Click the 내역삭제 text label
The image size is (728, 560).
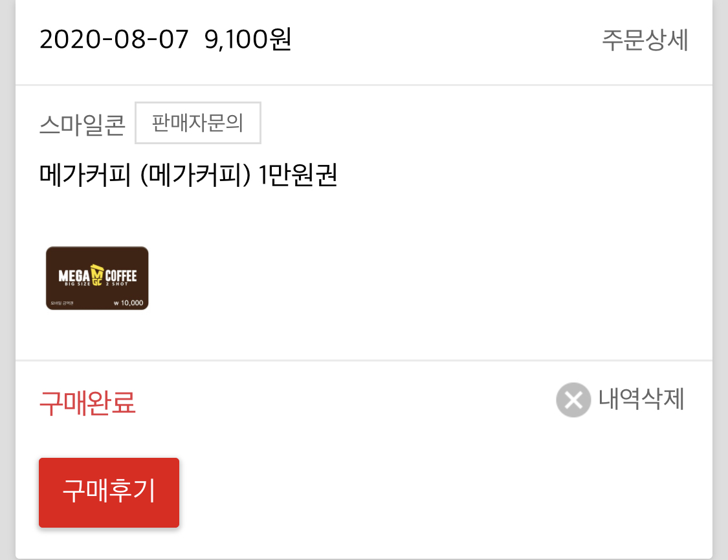641,399
